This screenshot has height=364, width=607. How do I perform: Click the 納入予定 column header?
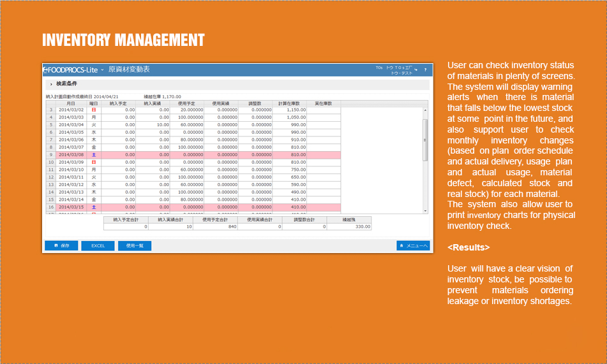click(x=118, y=103)
